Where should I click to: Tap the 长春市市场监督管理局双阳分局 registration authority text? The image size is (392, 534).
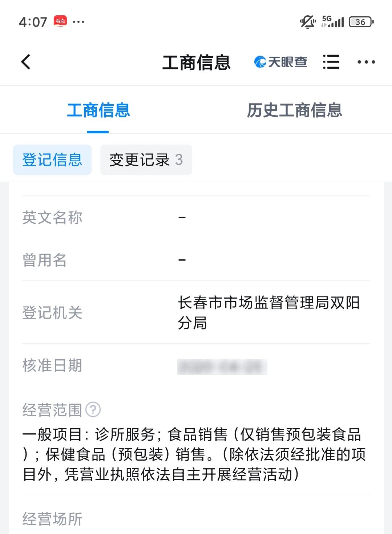point(269,312)
